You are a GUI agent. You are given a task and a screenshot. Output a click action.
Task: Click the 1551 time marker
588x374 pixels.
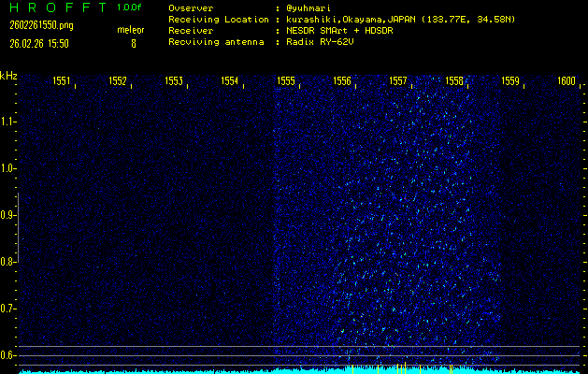[62, 81]
